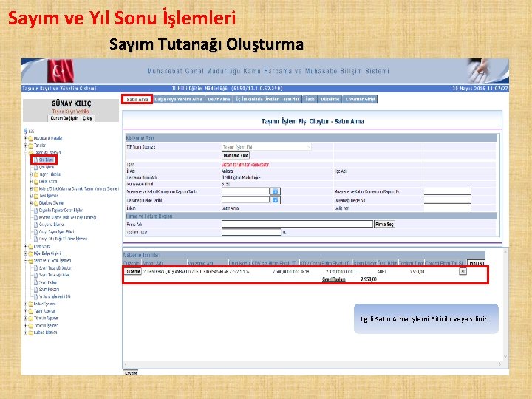Click the vertical scrollbar down arrow
This screenshot has height=399, width=532.
click(505, 357)
